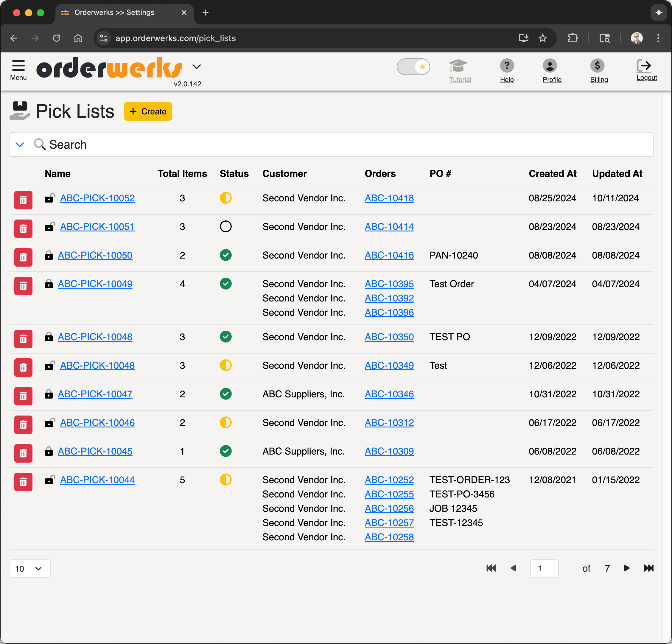Switch the light/dark theme toggle
This screenshot has height=644, width=672.
point(413,66)
